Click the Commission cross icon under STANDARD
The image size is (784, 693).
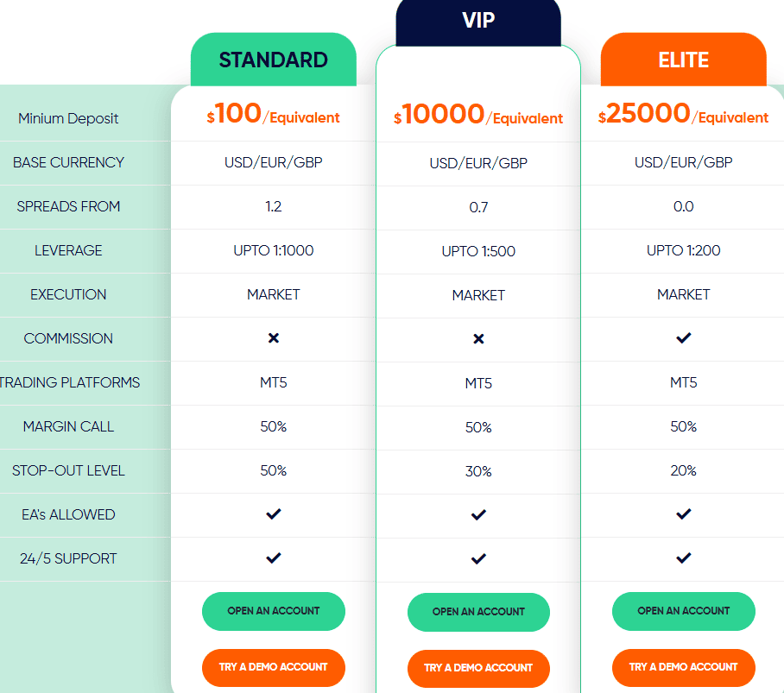(273, 338)
